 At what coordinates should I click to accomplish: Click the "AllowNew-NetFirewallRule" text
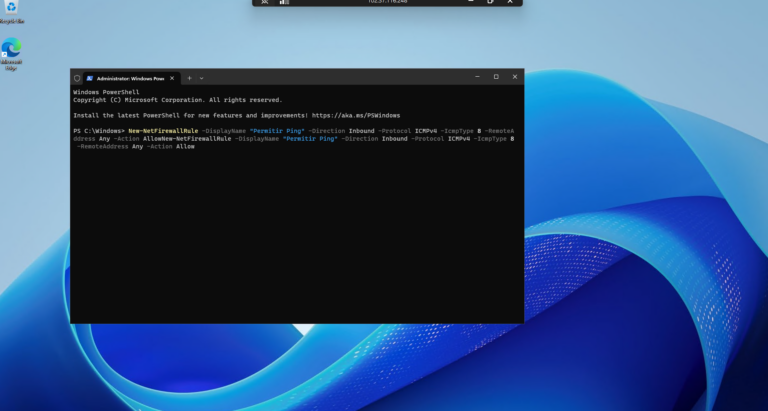(187, 139)
